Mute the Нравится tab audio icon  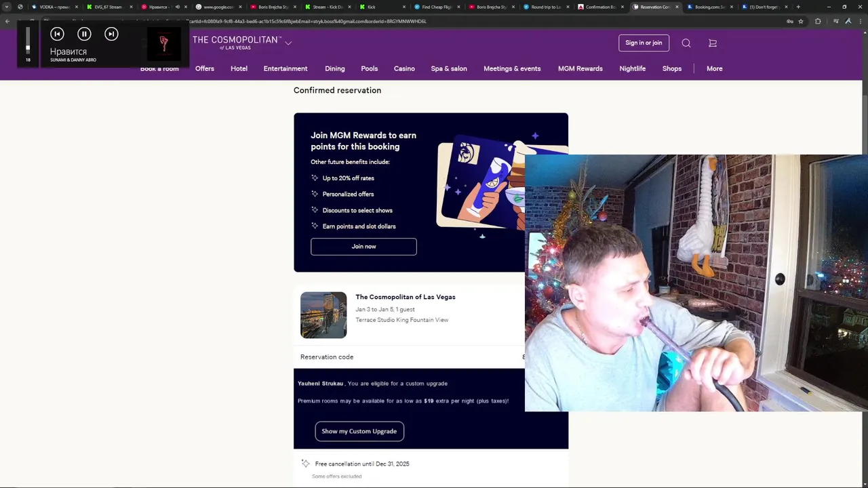tap(178, 7)
